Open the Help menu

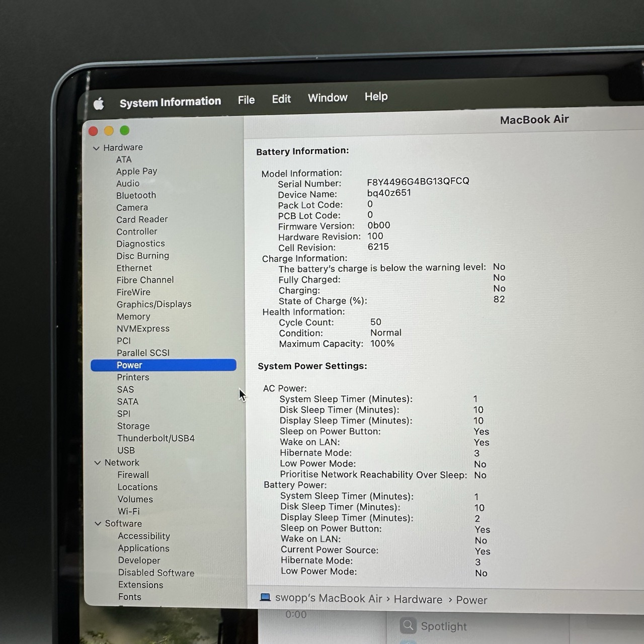click(x=376, y=96)
